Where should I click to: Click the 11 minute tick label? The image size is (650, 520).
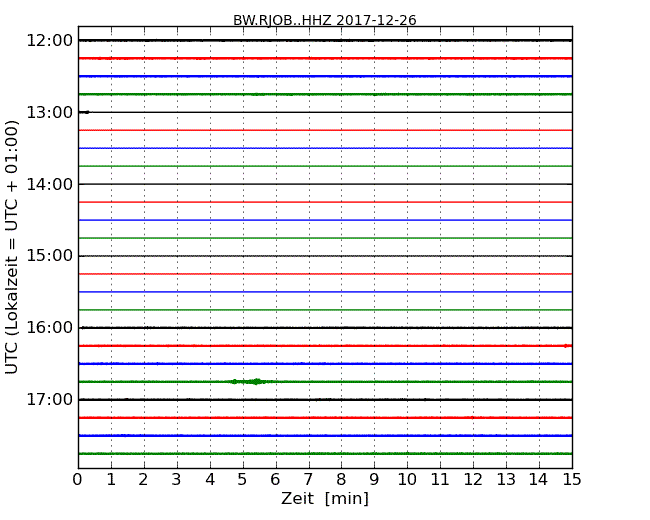[x=440, y=480]
